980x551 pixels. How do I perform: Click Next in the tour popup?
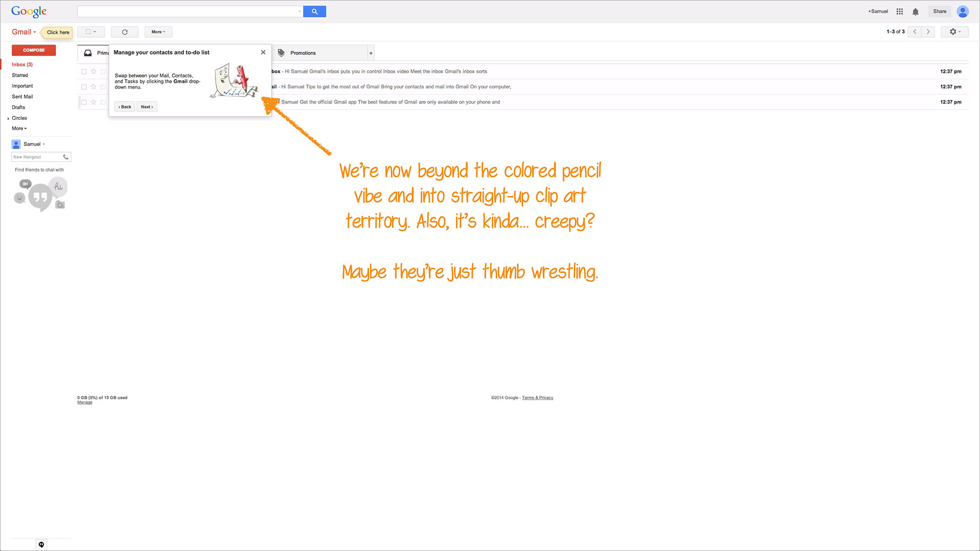point(147,107)
